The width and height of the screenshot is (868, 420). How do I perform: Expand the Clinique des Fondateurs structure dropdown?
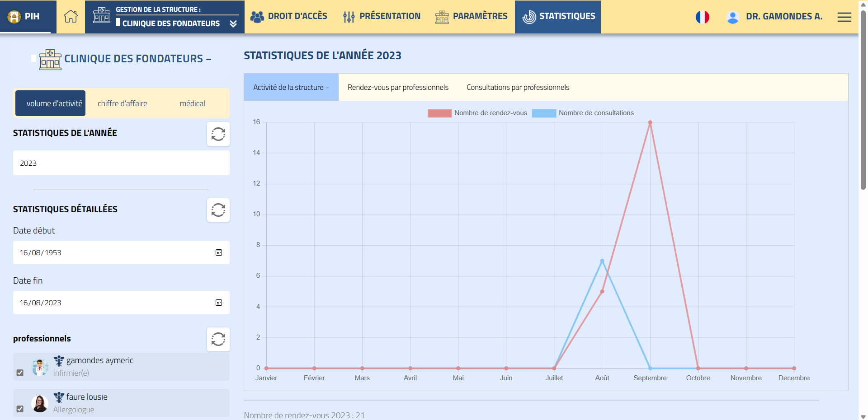pos(233,23)
